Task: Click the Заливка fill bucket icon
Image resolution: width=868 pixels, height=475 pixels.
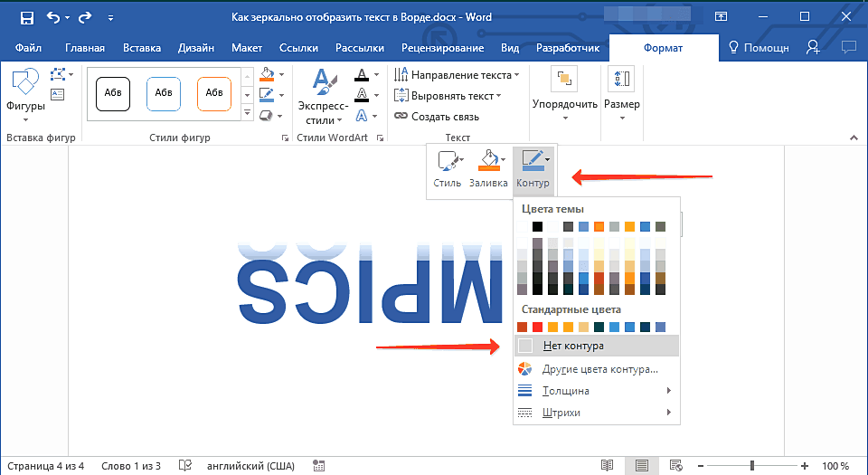Action: 487,162
